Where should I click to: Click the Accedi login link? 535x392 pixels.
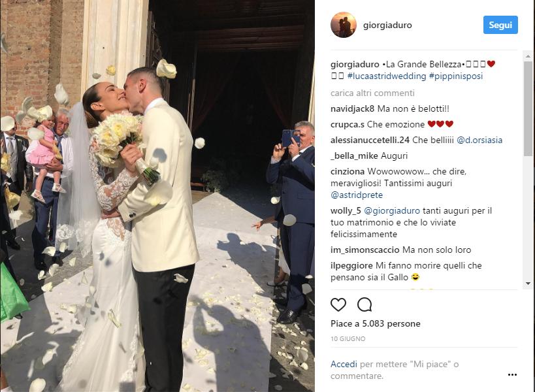pos(344,364)
